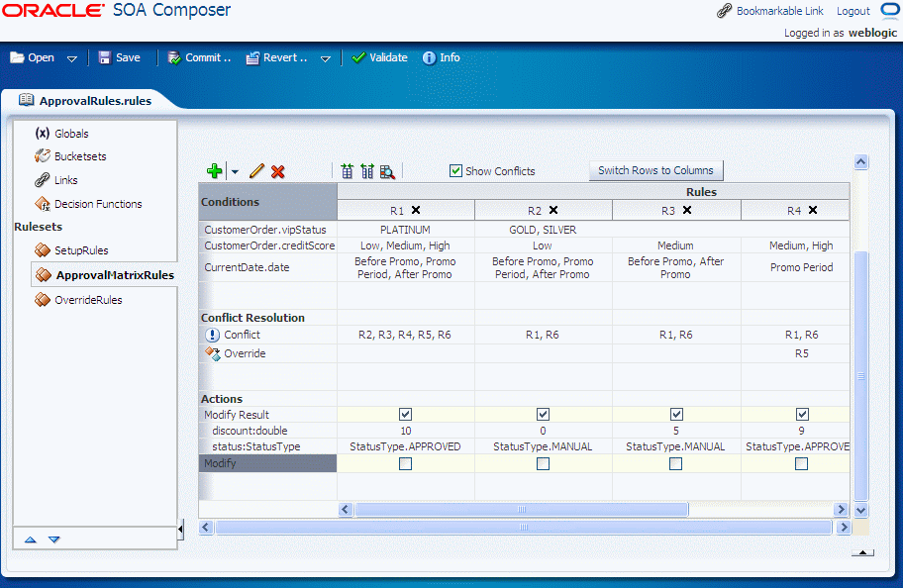Click the vertical scroll down arrow
The height and width of the screenshot is (588, 903).
pyautogui.click(x=861, y=510)
